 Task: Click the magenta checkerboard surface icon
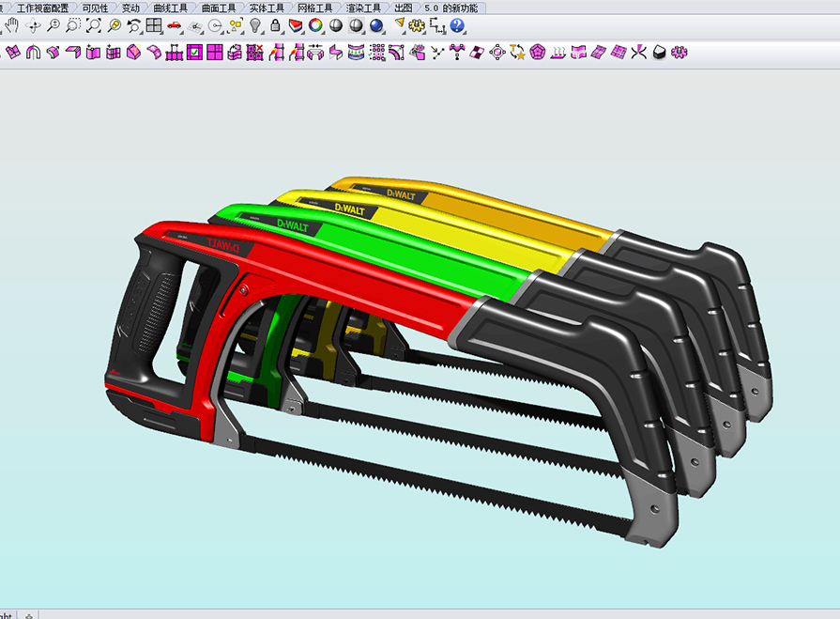[478, 53]
